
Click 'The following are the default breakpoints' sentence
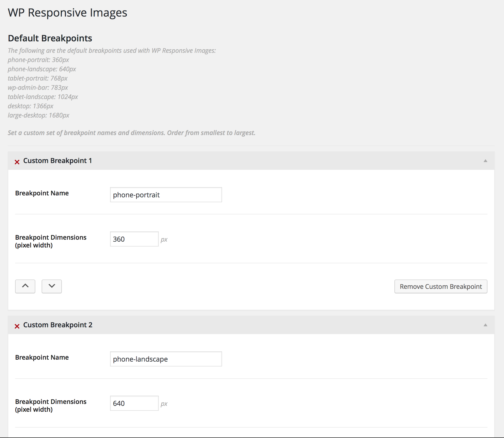point(112,51)
